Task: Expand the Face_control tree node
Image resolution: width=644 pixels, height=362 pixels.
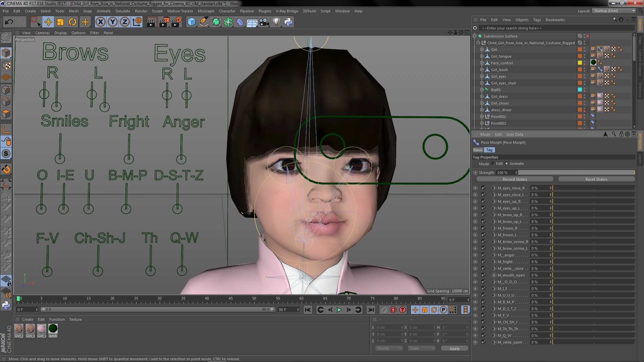Action: 482,63
